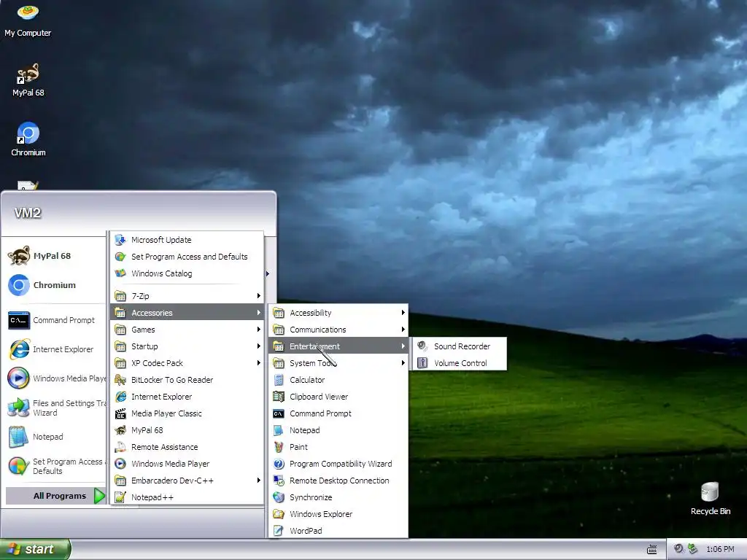Click the Windows Explorer icon in Accessories
This screenshot has width=747, height=560.
(x=279, y=514)
